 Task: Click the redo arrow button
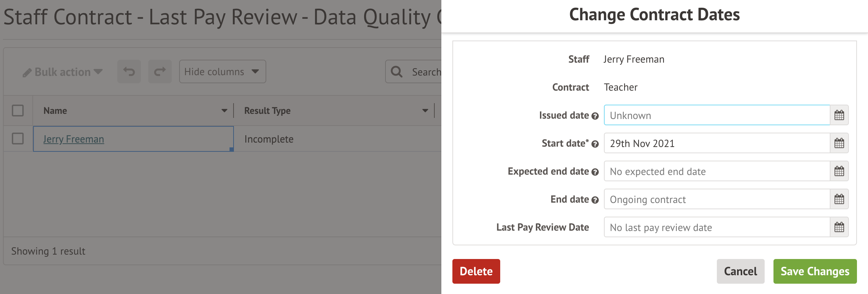[160, 71]
